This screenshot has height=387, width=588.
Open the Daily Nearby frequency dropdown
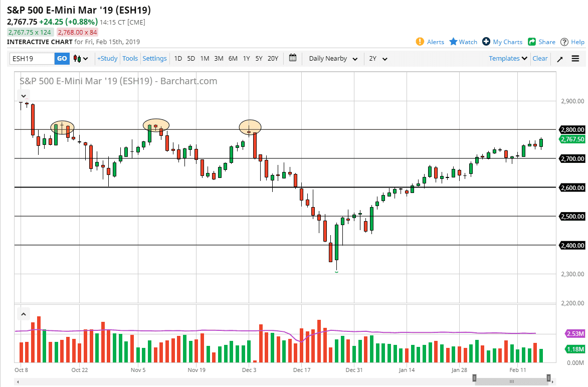point(332,59)
